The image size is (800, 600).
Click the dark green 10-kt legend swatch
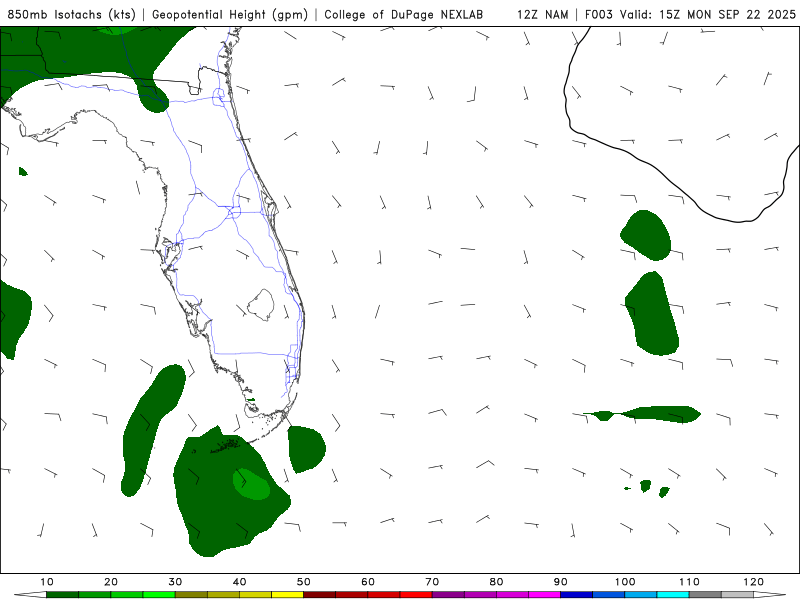coord(62,595)
